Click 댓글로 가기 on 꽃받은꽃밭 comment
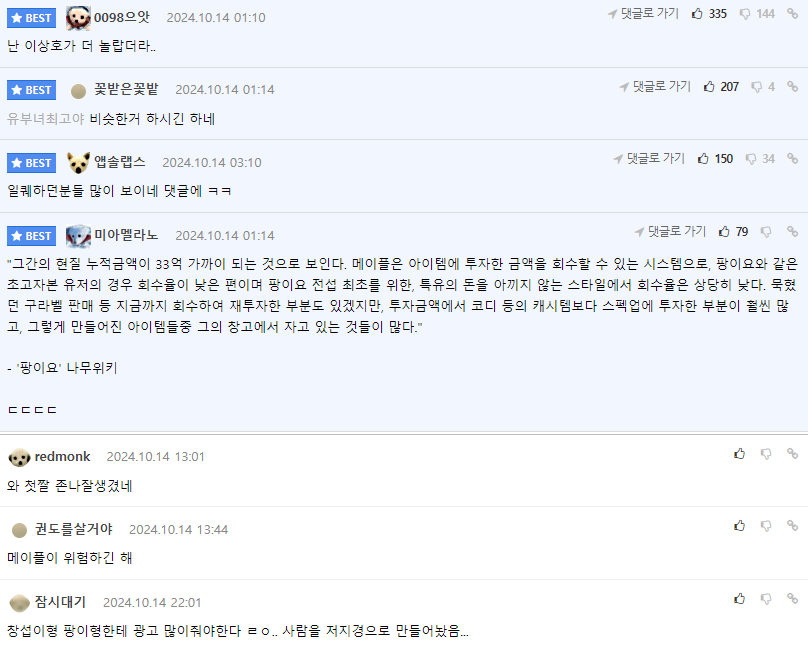Viewport: 808px width, 650px height. click(655, 87)
